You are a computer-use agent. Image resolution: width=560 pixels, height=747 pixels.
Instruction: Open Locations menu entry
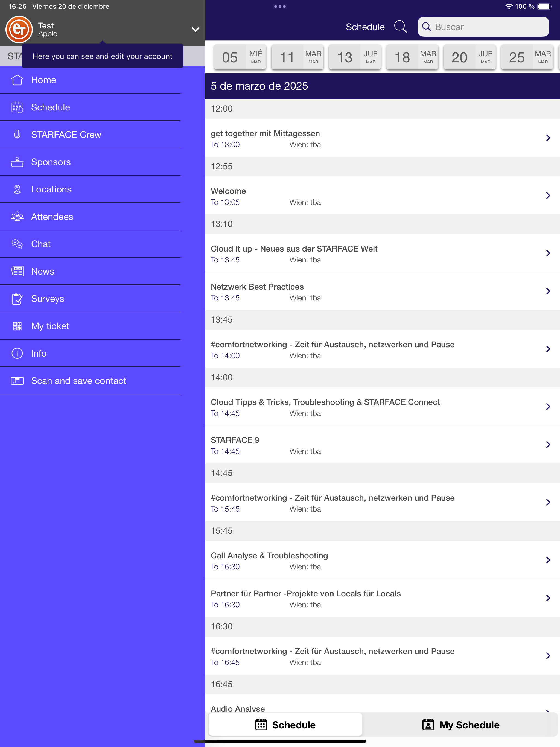[90, 189]
